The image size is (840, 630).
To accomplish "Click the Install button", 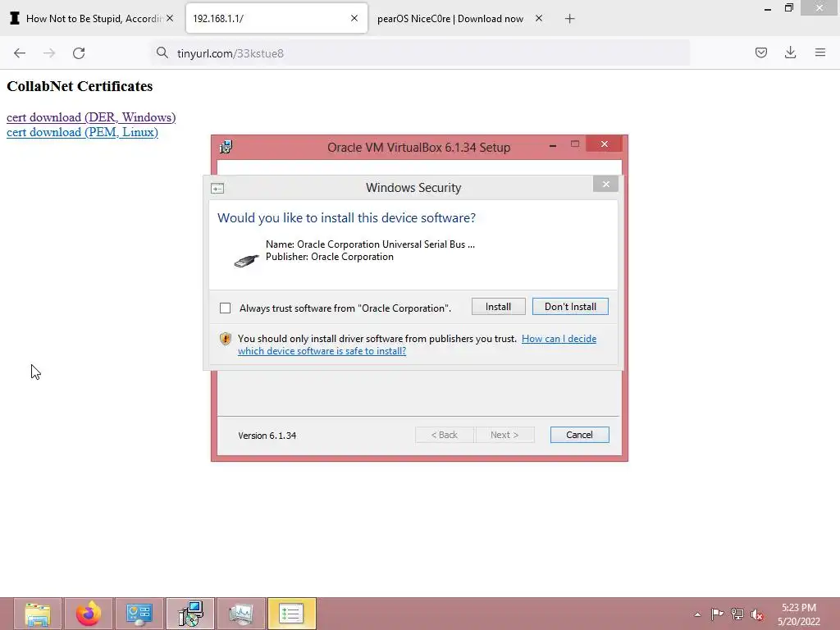I will click(498, 307).
